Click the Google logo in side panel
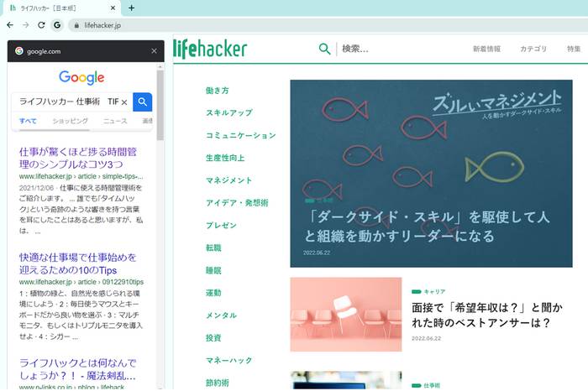This screenshot has height=391, width=588. 81,77
